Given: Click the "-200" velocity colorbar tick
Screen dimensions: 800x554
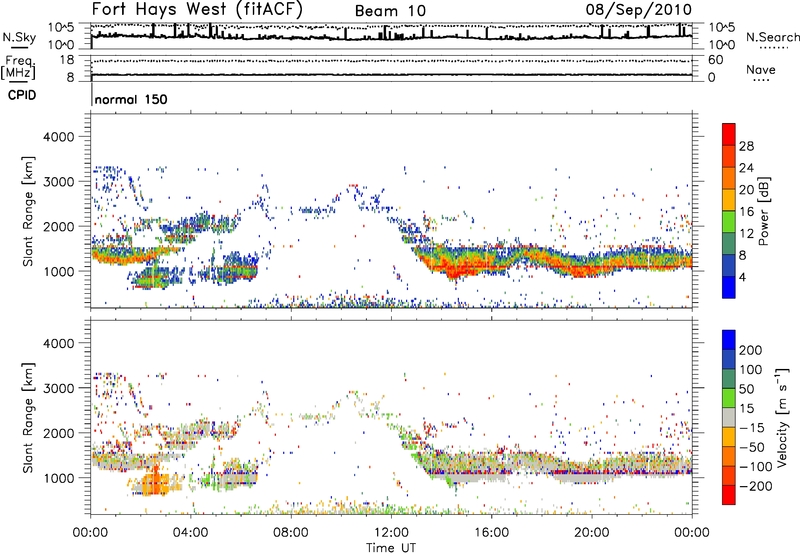Looking at the screenshot, I should 756,486.
